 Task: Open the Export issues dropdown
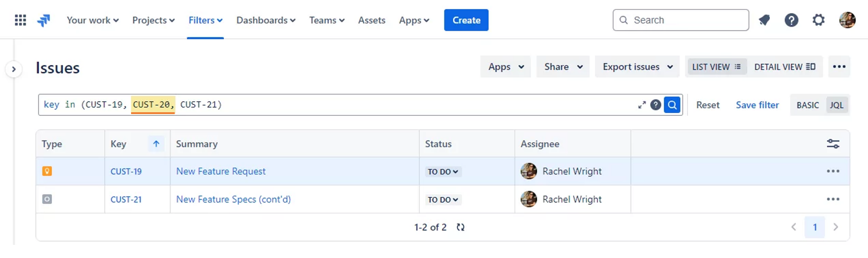[x=637, y=67]
